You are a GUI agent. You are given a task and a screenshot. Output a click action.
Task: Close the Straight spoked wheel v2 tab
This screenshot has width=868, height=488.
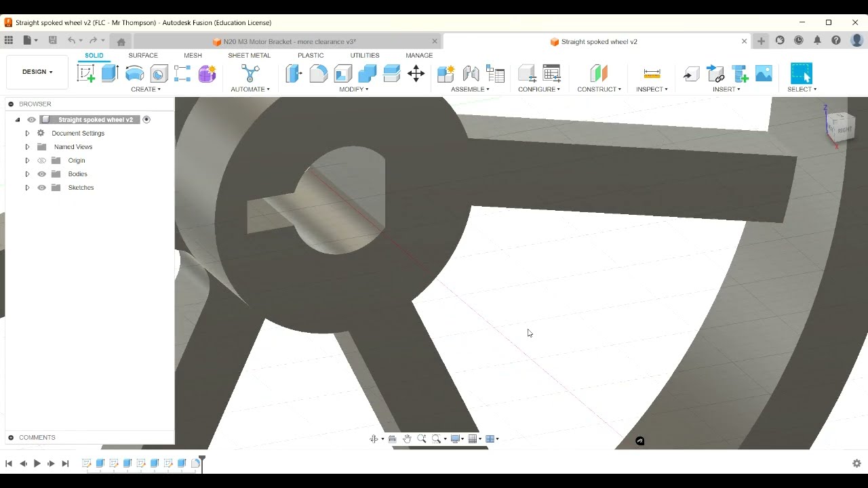744,41
